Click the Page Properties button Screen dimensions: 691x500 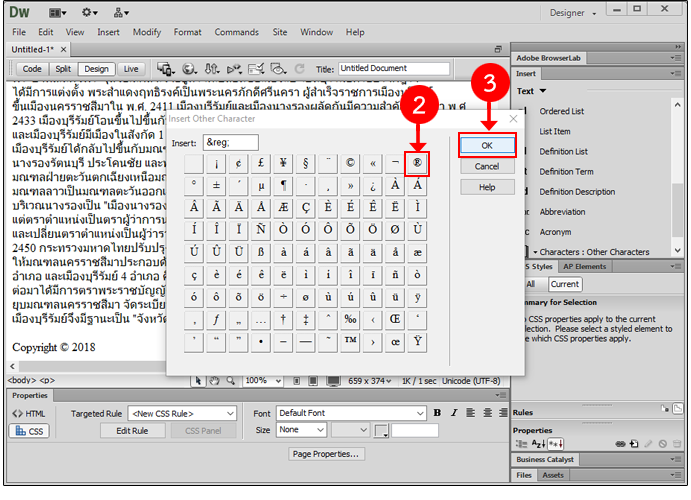326,454
